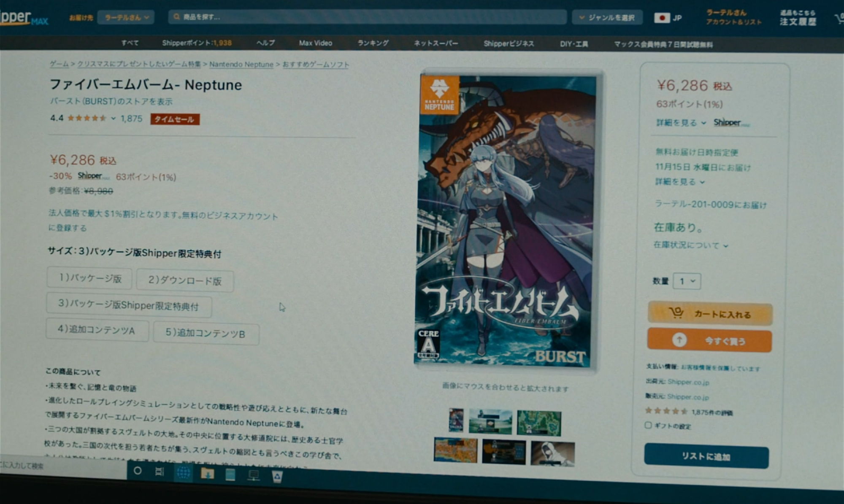Open the Max Video menu item
Viewport: 844px width, 504px height.
click(315, 43)
